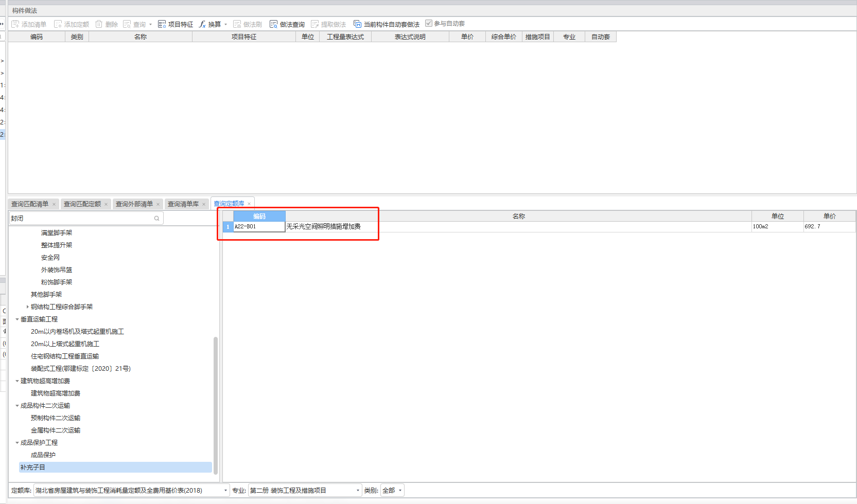
Task: Click the 692.7 price cell
Action: 829,227
